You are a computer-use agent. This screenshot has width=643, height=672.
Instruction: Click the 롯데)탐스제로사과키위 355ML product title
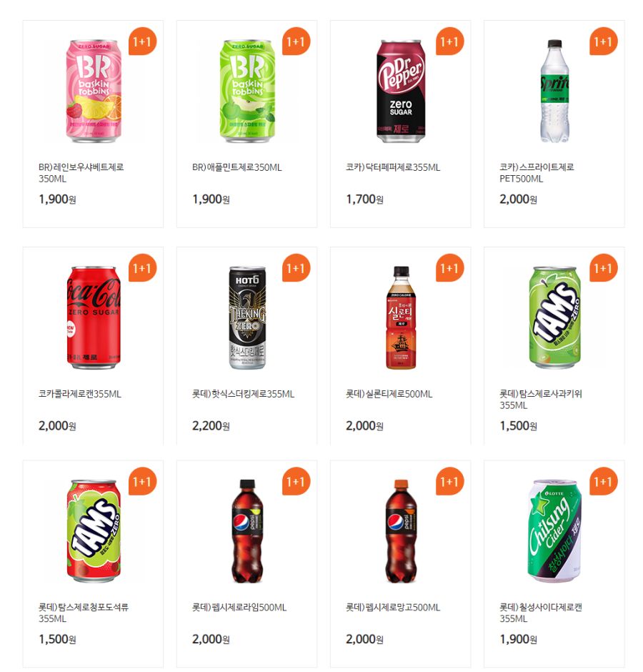(541, 400)
